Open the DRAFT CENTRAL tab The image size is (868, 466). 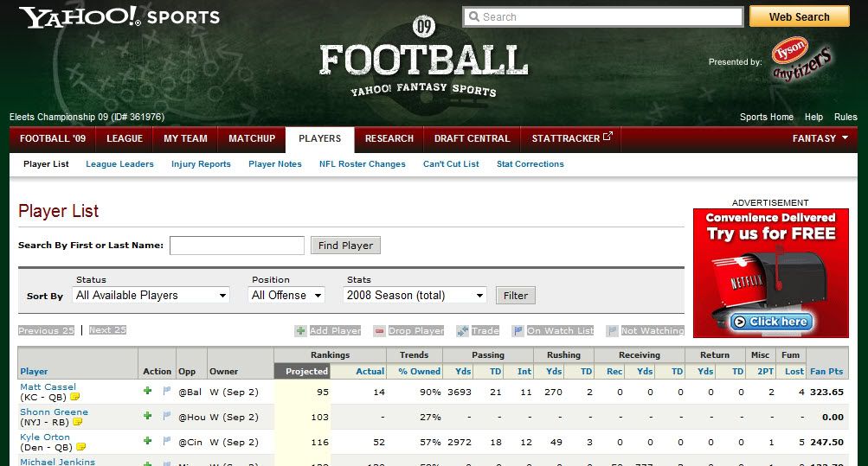[473, 138]
